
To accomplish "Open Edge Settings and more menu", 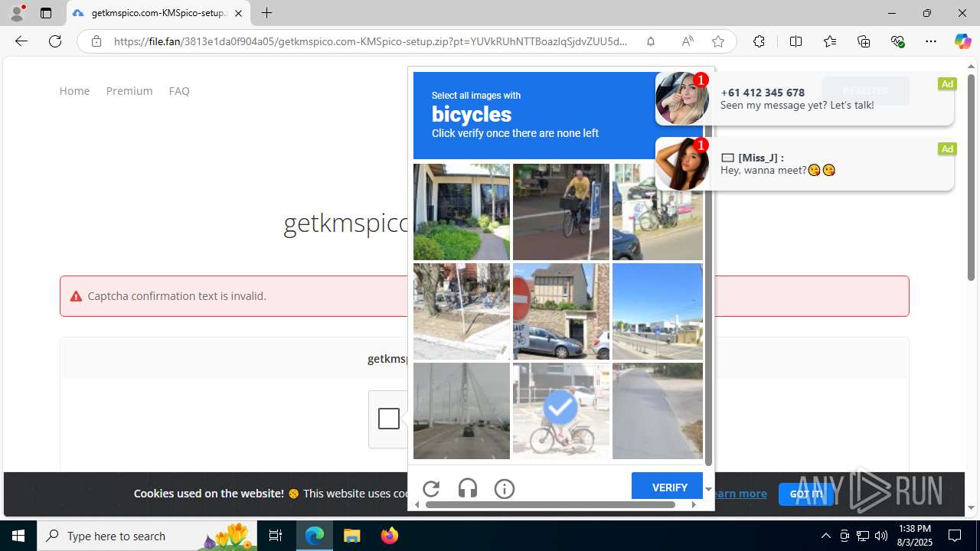I will click(931, 41).
